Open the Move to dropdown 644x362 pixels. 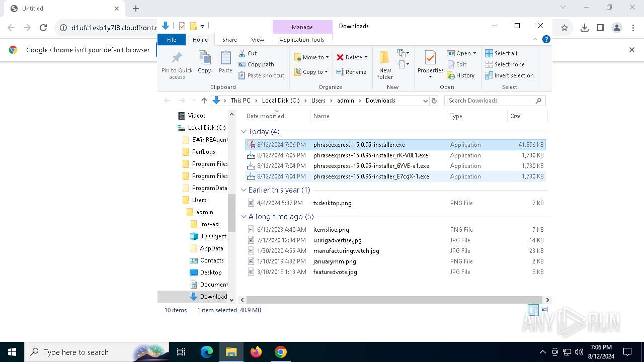point(311,57)
